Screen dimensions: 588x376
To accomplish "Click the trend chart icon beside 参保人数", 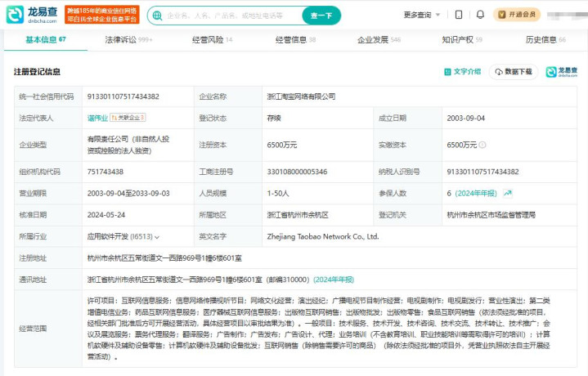I will click(508, 194).
